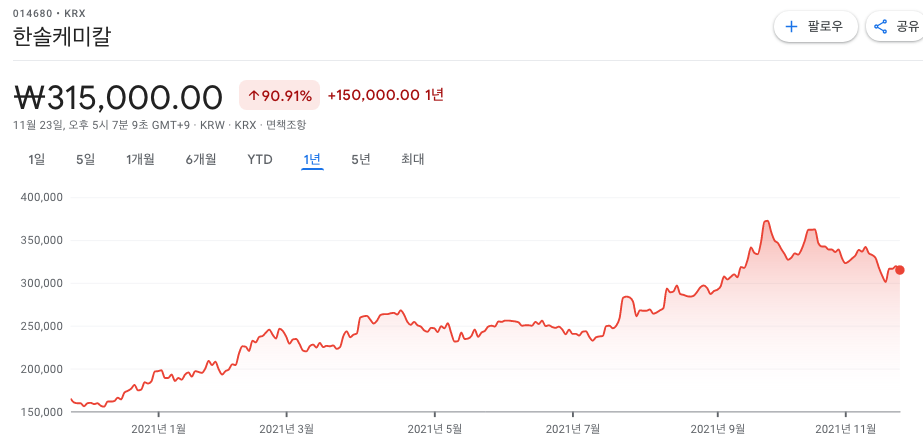Image resolution: width=923 pixels, height=440 pixels.
Task: Click the up arrow icon in the percent badge
Action: 254,95
